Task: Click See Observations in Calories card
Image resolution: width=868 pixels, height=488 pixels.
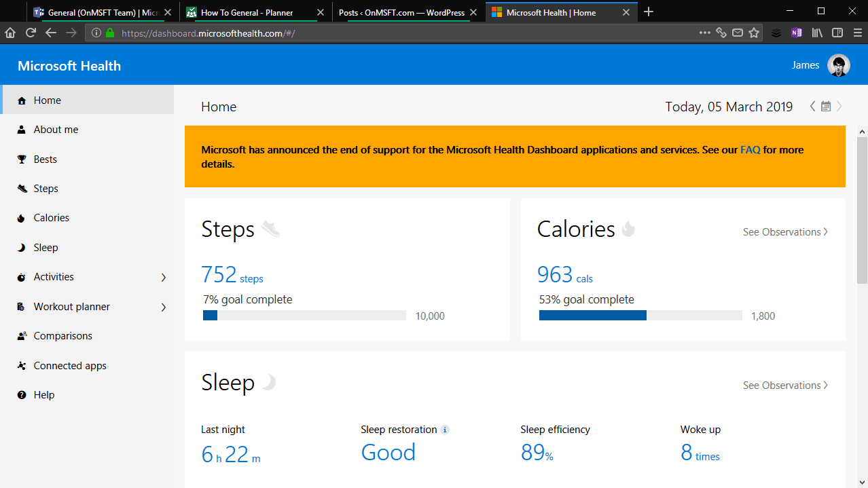Action: [x=785, y=232]
